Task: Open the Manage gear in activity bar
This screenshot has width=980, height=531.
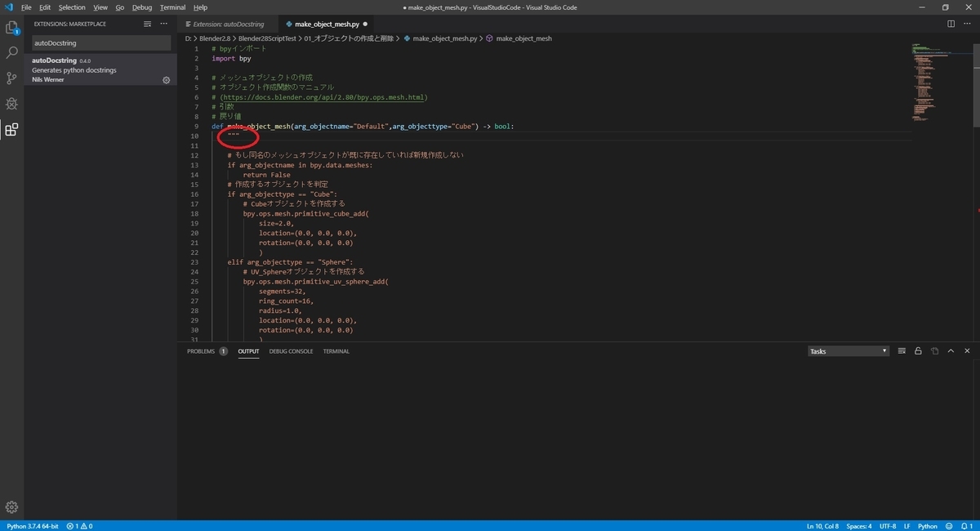Action: tap(11, 507)
